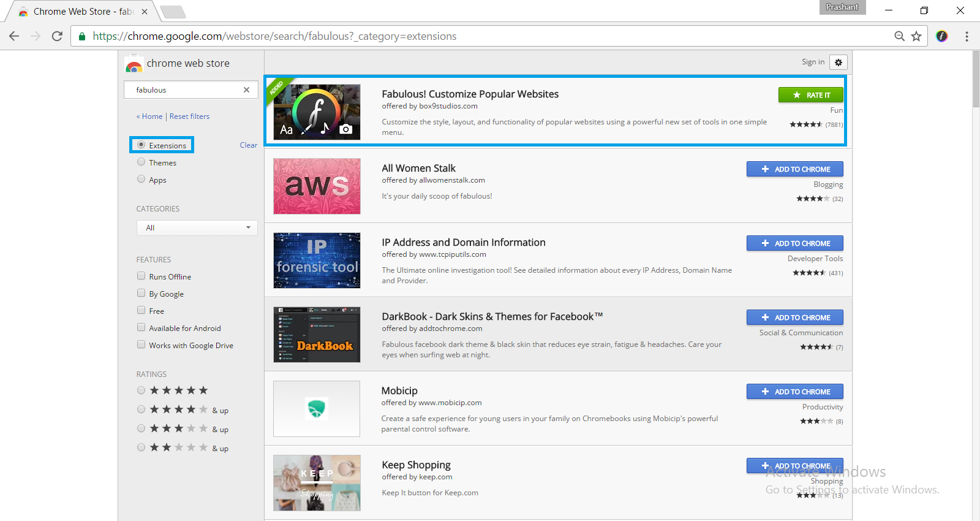
Task: Open a new tab
Action: click(173, 12)
